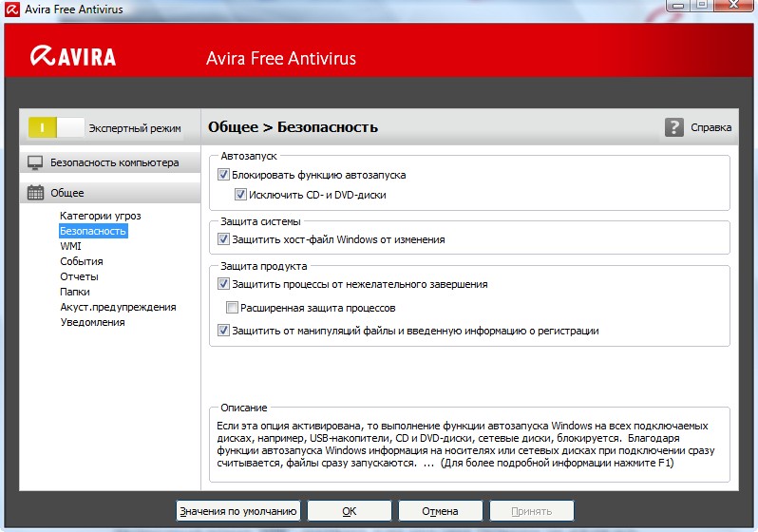
Task: Uncheck Блокировать функцию автозапуска
Action: pos(223,175)
